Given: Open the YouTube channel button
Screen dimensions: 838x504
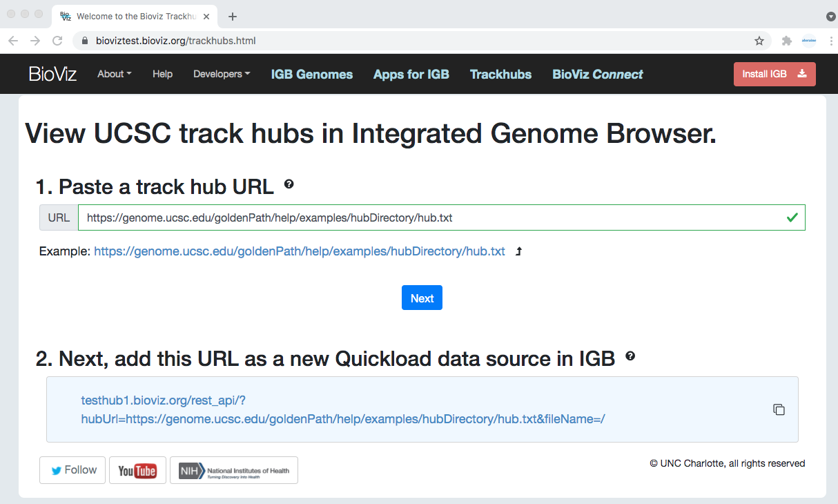Looking at the screenshot, I should pos(137,470).
